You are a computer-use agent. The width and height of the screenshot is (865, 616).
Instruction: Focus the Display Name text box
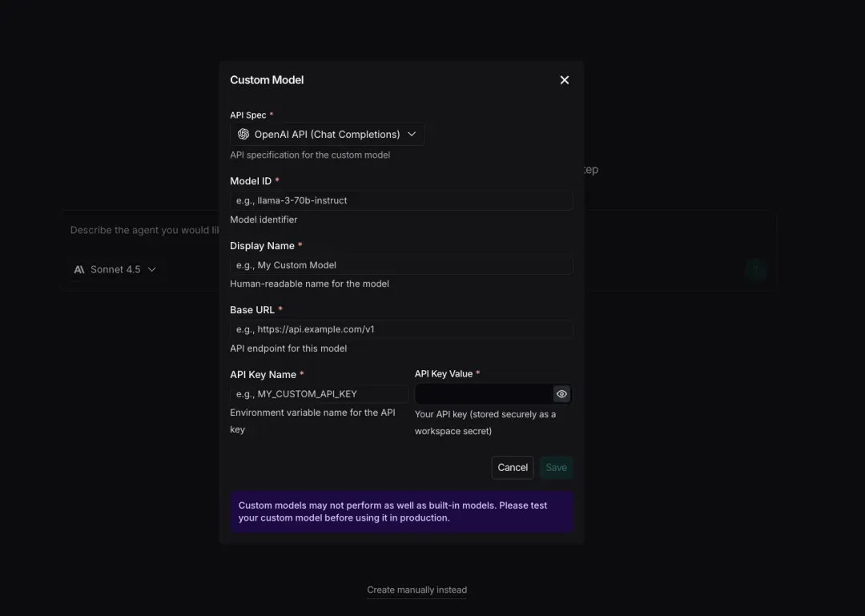click(401, 265)
